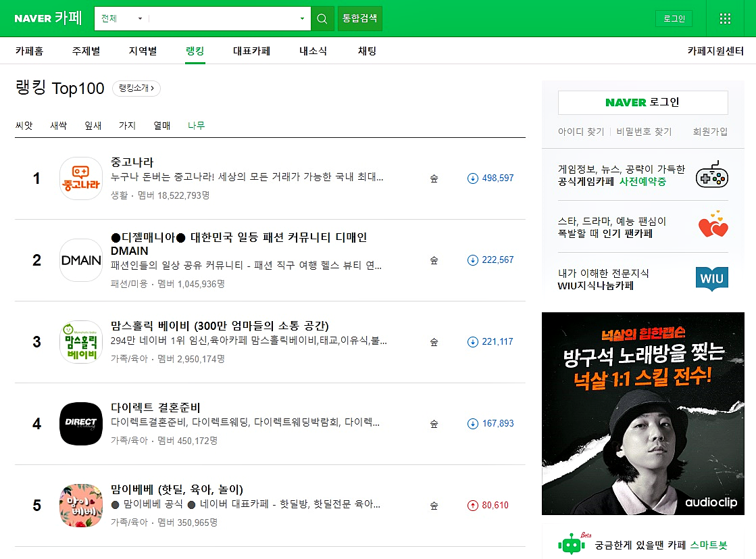The width and height of the screenshot is (756, 559).
Task: Open the 내소식 tab
Action: pos(313,51)
